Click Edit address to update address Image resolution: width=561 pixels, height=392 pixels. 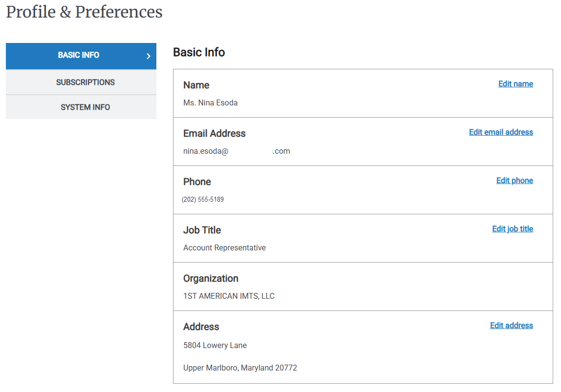[x=511, y=325]
